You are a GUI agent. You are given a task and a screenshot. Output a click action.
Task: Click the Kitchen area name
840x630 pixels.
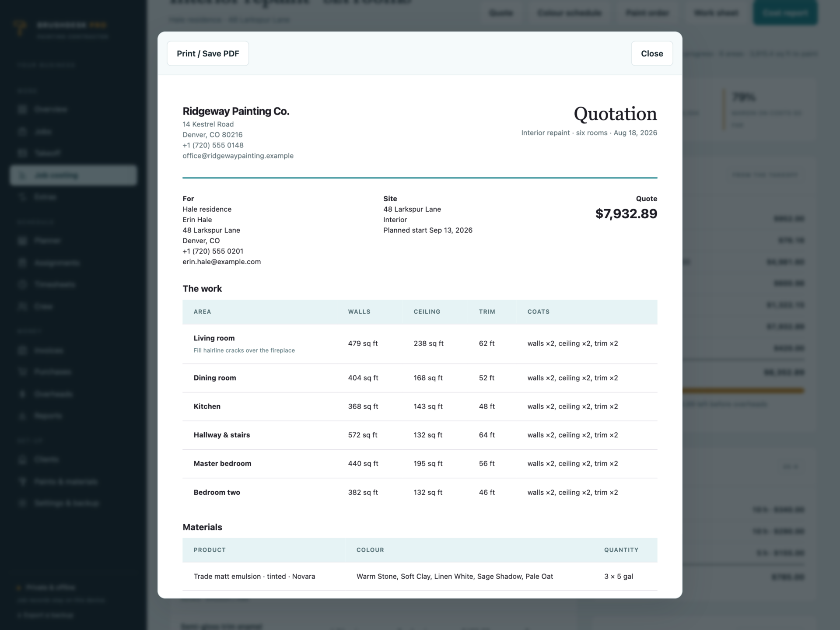(x=207, y=406)
